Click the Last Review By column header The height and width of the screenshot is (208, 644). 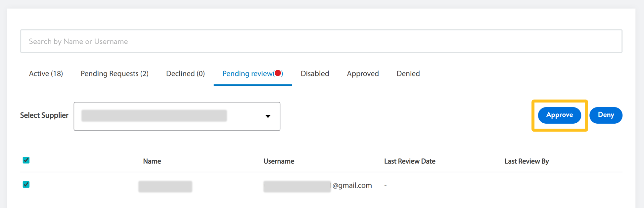527,161
